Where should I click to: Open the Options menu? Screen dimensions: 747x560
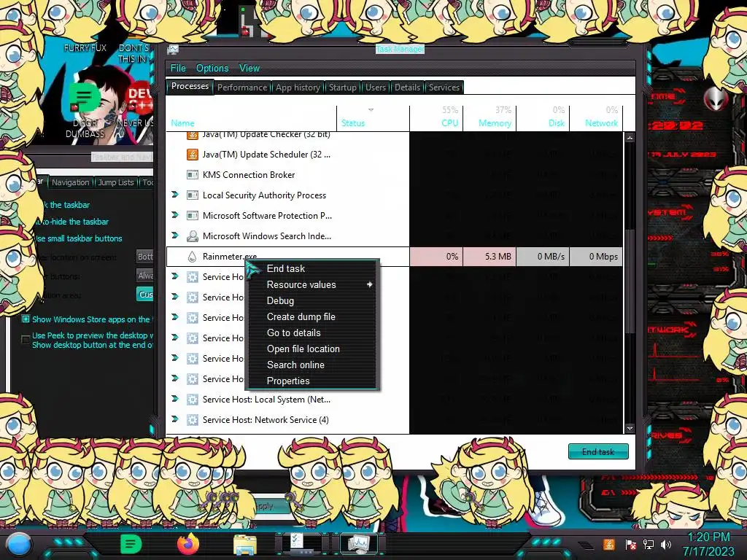212,68
